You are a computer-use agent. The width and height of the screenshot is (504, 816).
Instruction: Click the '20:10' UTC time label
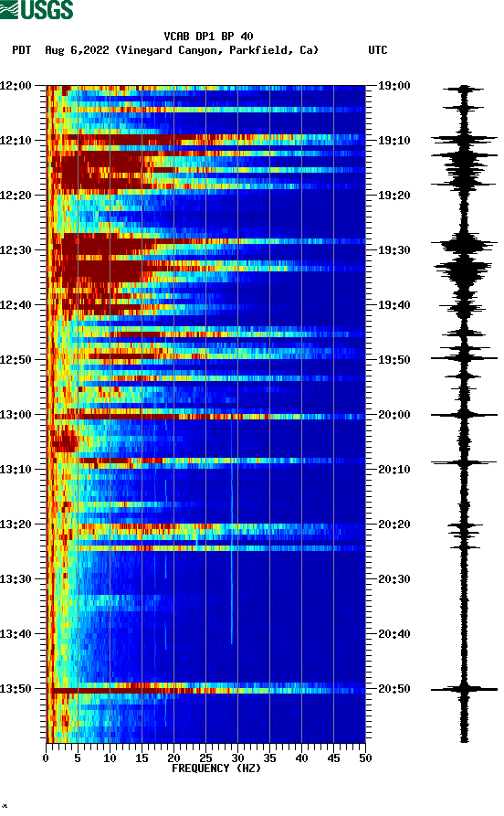(x=394, y=470)
